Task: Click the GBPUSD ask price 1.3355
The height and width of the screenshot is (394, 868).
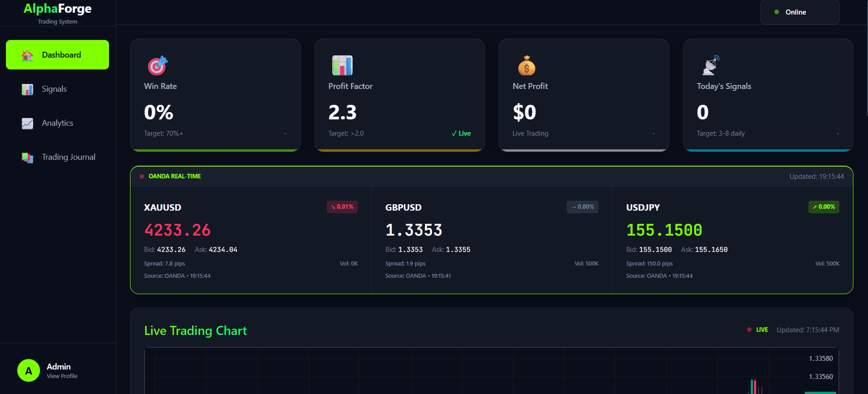Action: coord(458,250)
